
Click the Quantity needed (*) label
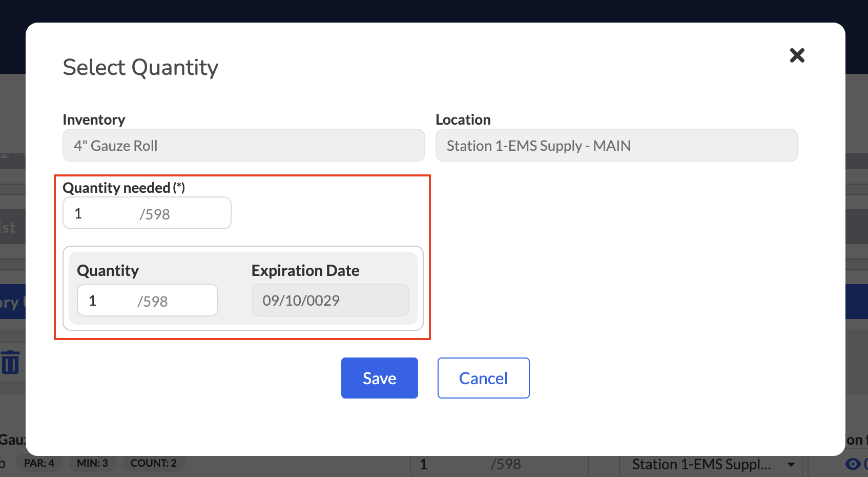coord(123,188)
